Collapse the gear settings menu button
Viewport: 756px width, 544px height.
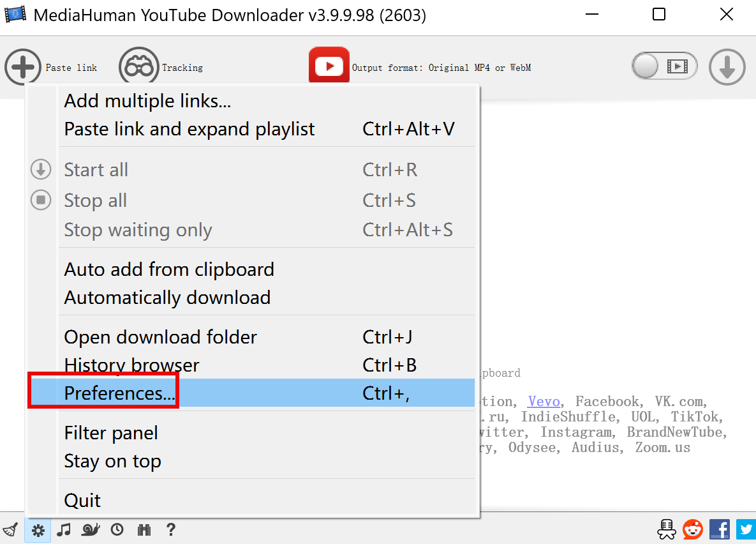tap(38, 529)
